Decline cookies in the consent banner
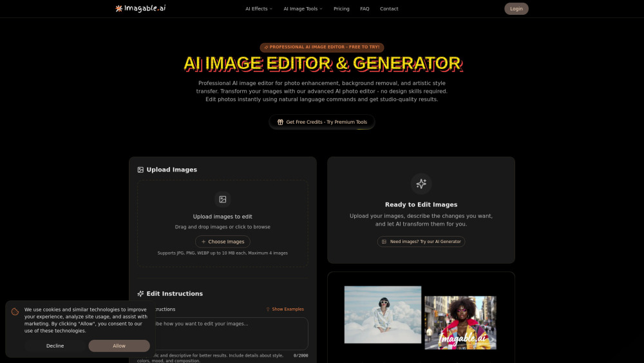The image size is (644, 363). point(55,346)
